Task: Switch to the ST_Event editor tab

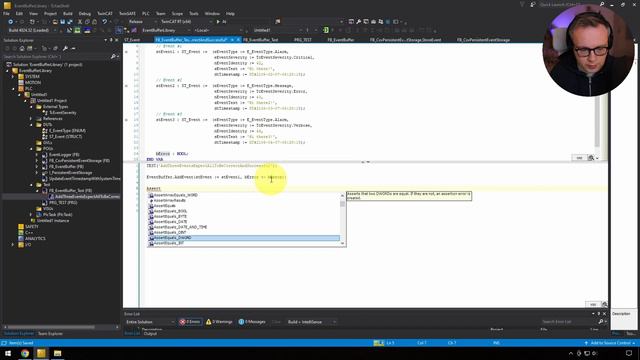Action: click(x=132, y=40)
